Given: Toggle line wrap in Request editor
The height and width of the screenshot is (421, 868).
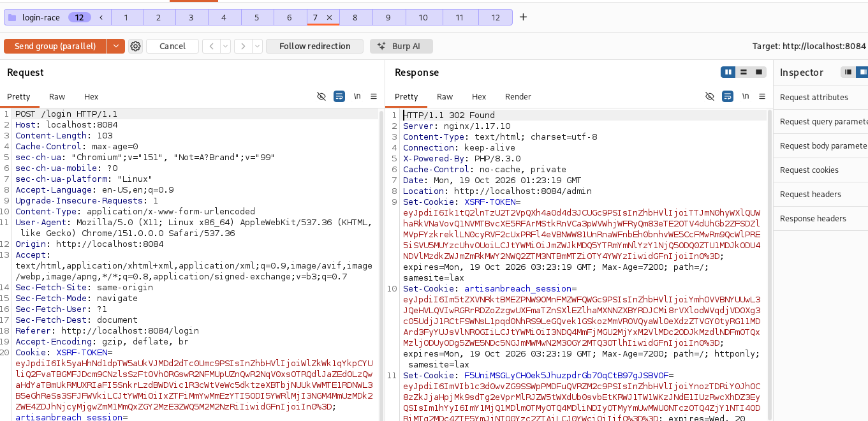Looking at the screenshot, I should tap(339, 96).
